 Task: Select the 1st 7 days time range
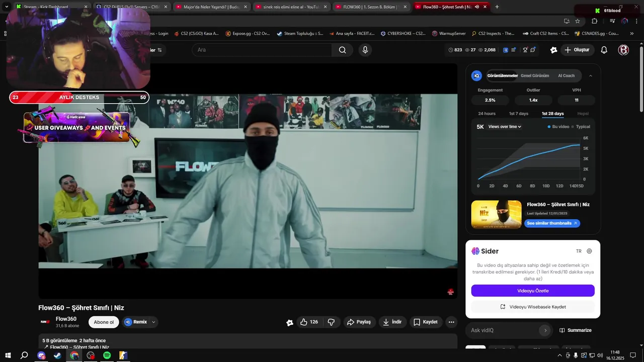click(519, 114)
